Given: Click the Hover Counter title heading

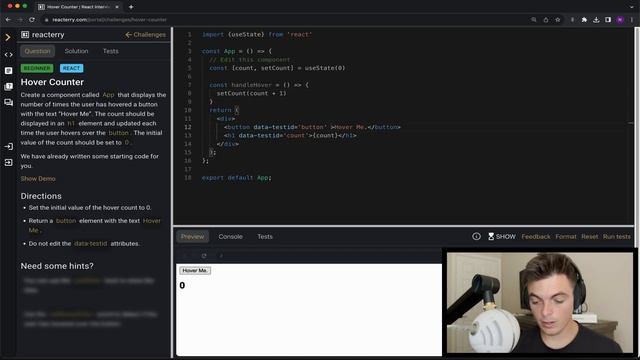Looking at the screenshot, I should 52,82.
